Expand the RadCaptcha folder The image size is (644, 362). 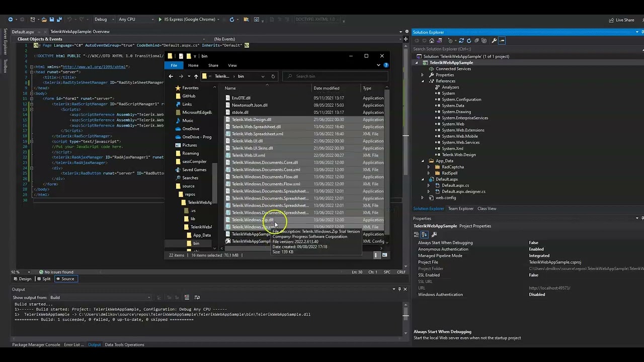coord(429,167)
